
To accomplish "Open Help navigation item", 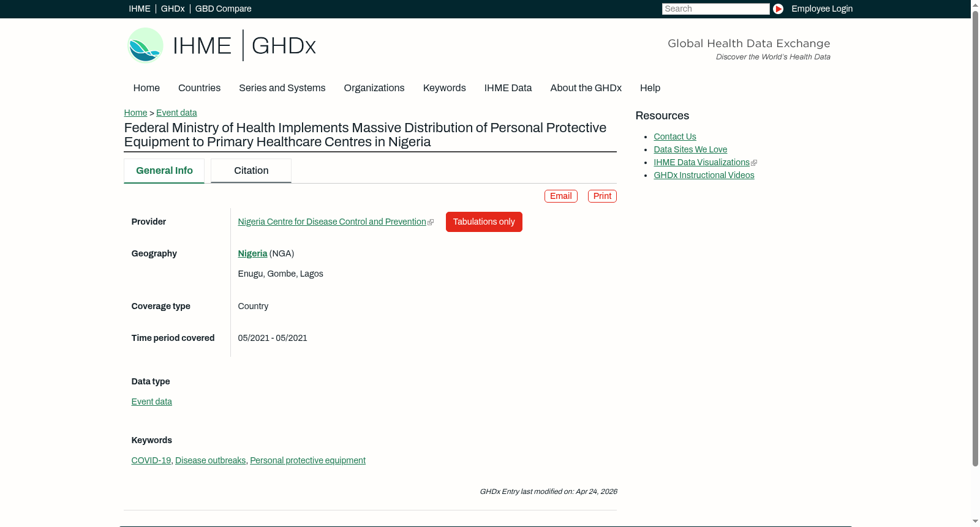I will point(650,88).
